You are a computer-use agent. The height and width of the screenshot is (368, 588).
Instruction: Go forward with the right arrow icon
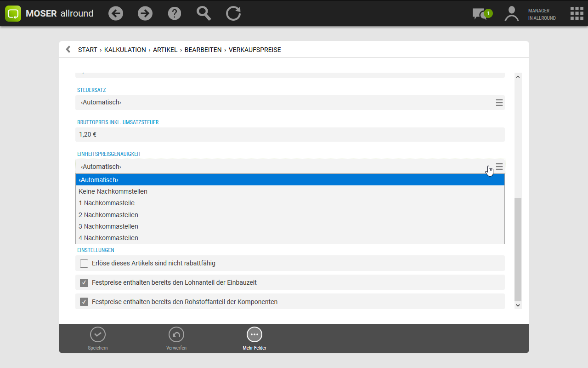145,13
